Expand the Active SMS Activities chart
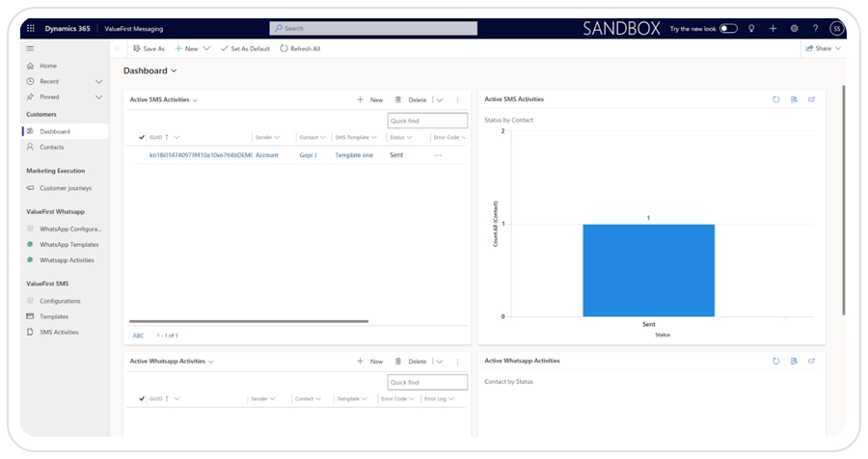This screenshot has width=868, height=459. click(x=811, y=99)
